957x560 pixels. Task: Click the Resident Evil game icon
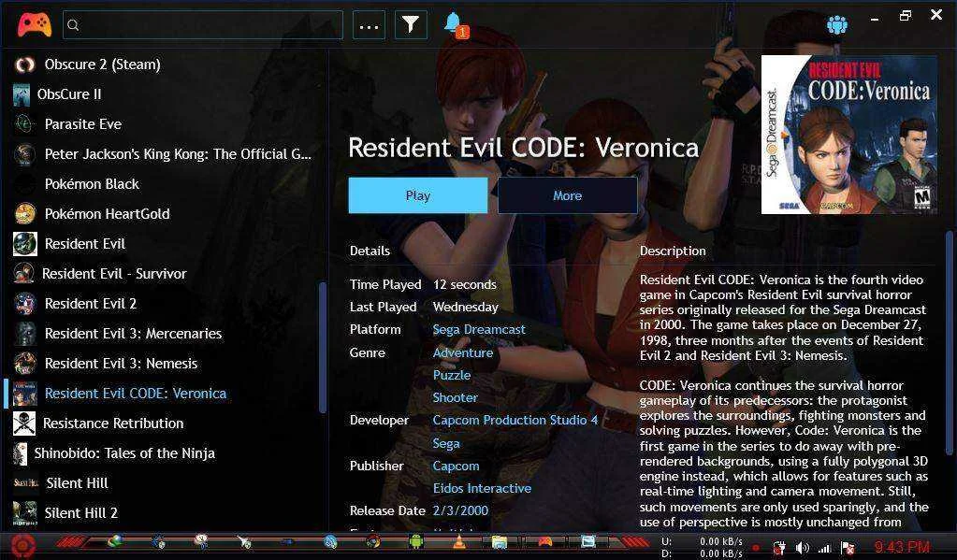pyautogui.click(x=25, y=244)
